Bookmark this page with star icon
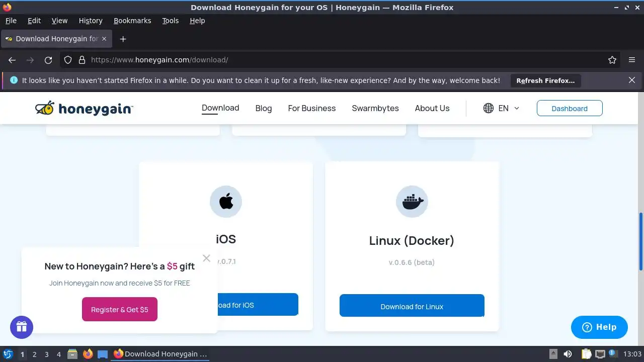 click(x=612, y=60)
